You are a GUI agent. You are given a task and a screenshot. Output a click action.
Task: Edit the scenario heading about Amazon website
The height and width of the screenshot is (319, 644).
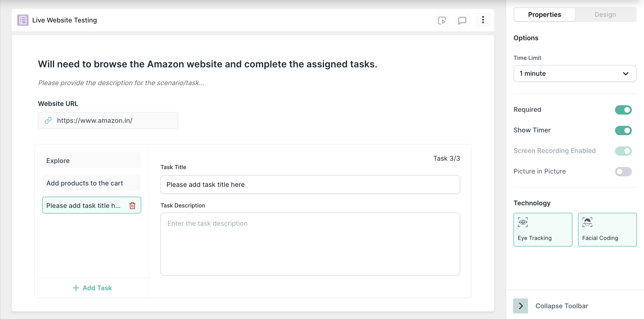pyautogui.click(x=207, y=64)
